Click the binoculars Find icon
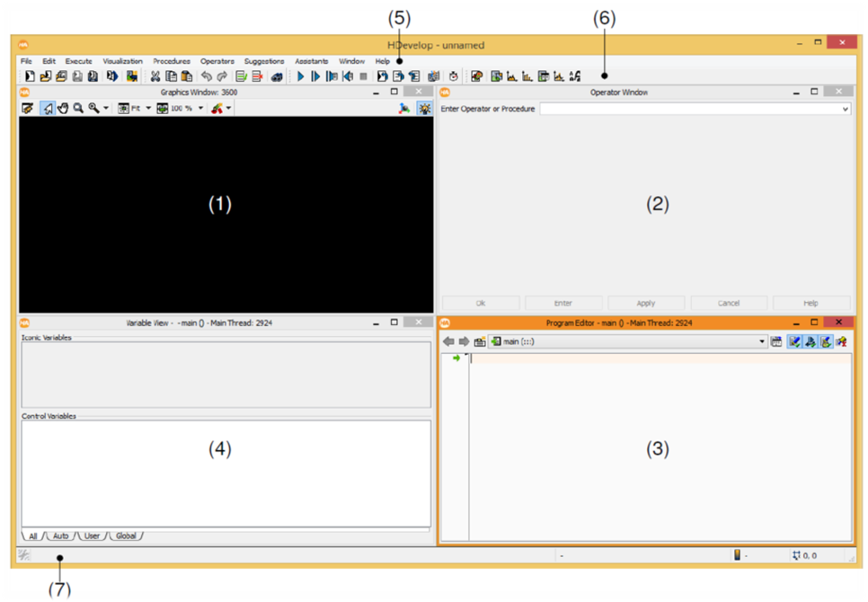Screen dimensions: 868x602 pyautogui.click(x=277, y=77)
